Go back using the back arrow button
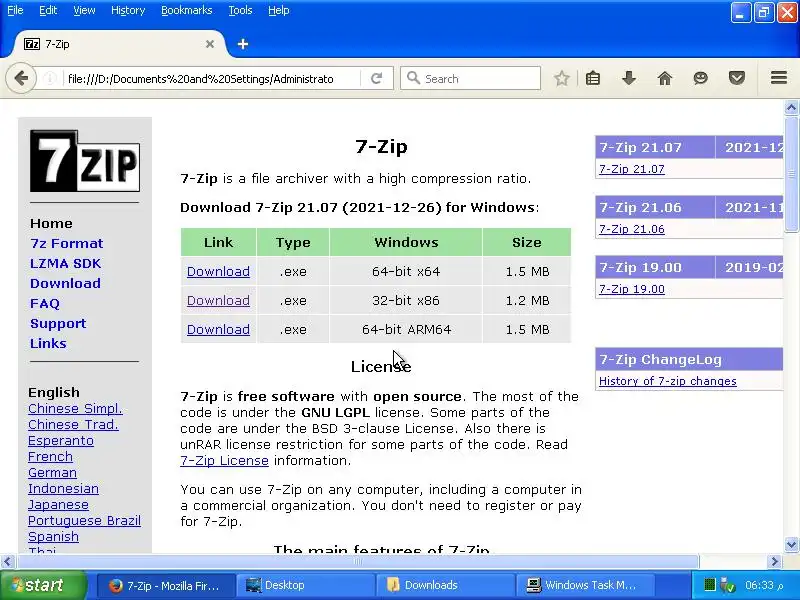The width and height of the screenshot is (800, 600). [x=21, y=78]
